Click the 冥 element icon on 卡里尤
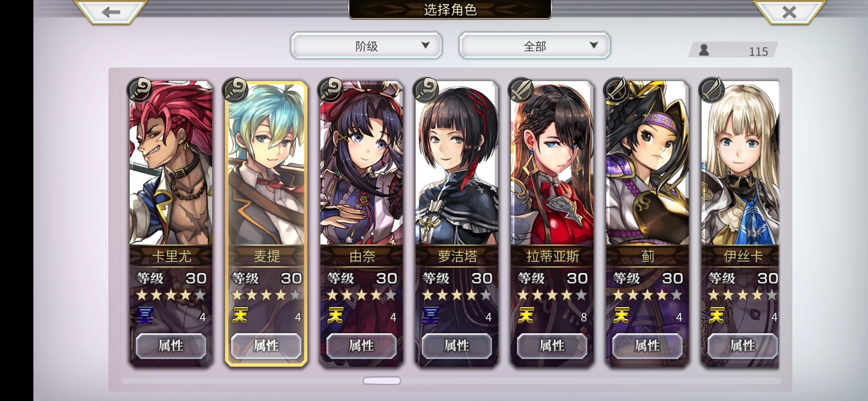868x401 pixels. [145, 315]
